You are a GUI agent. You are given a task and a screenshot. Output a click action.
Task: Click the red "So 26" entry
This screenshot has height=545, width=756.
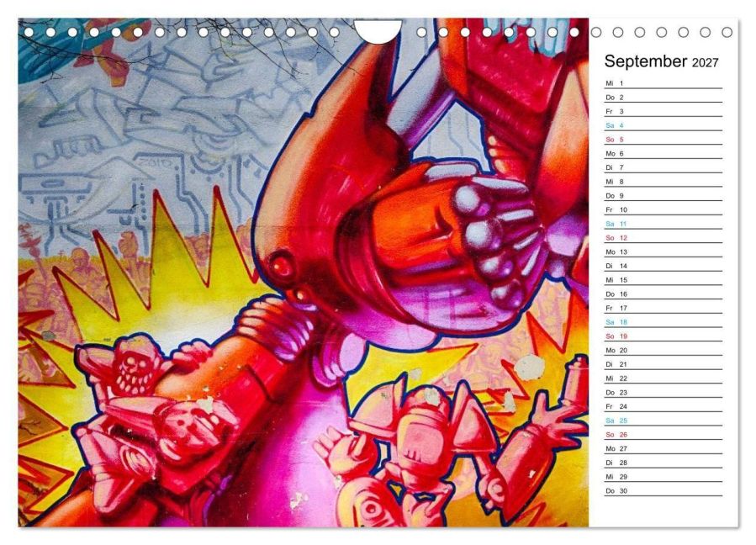(663, 434)
